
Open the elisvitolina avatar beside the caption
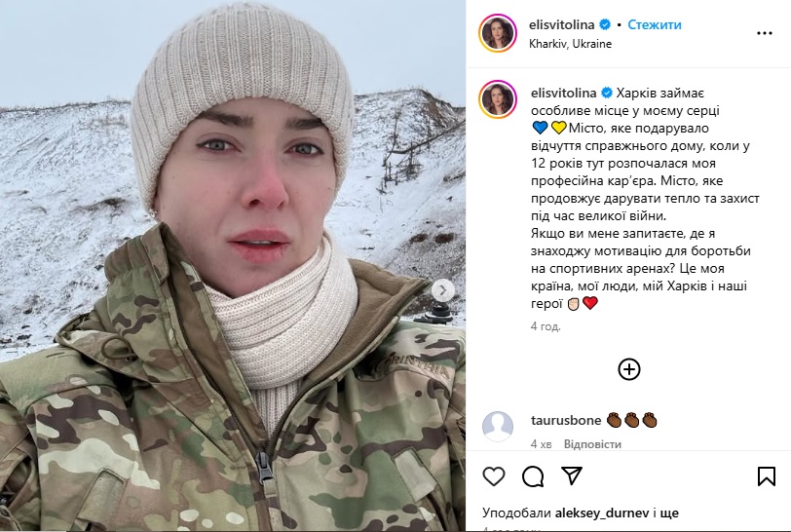click(498, 99)
